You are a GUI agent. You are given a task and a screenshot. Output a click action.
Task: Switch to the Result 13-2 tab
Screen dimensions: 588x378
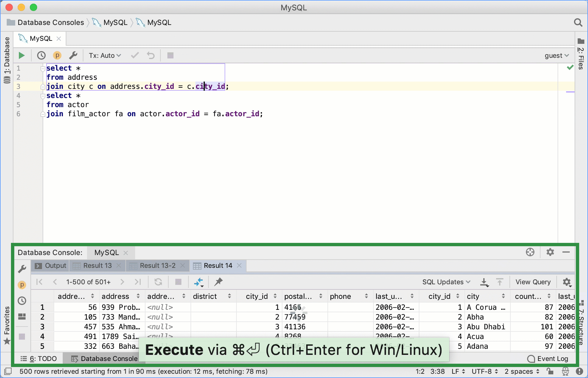point(158,266)
